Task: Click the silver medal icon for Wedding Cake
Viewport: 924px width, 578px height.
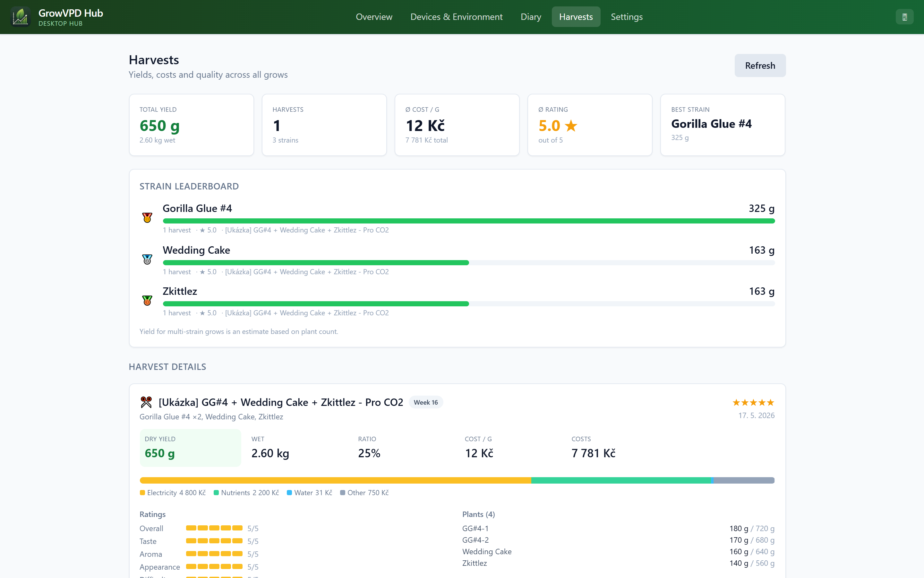Action: pyautogui.click(x=147, y=259)
